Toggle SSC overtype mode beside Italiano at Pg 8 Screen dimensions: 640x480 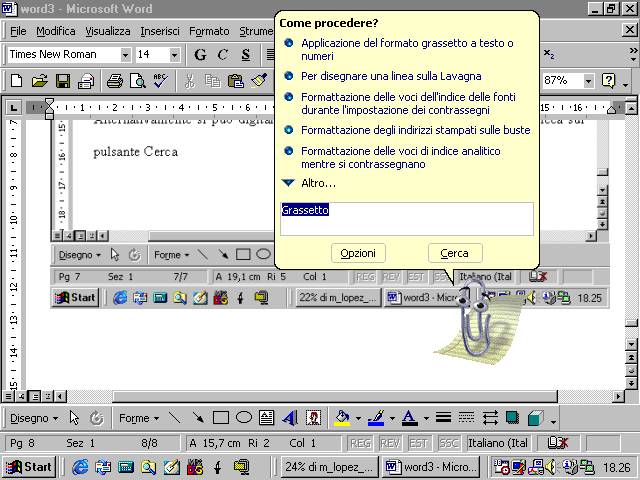click(448, 443)
